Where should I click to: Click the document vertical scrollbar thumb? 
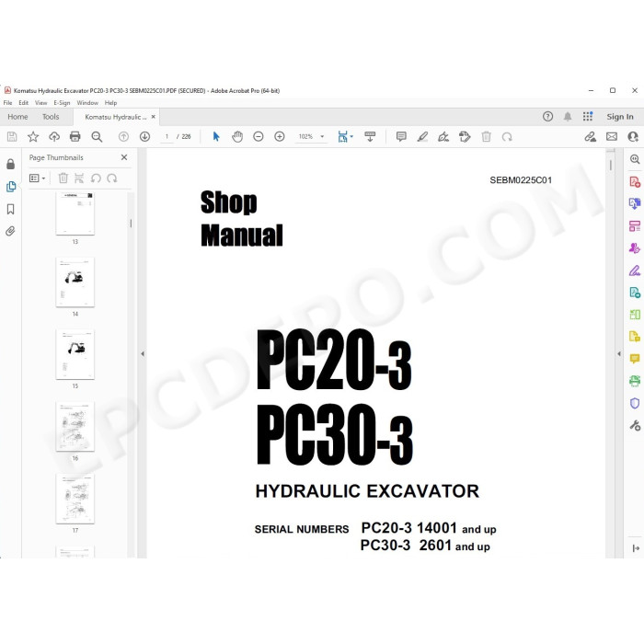point(611,165)
